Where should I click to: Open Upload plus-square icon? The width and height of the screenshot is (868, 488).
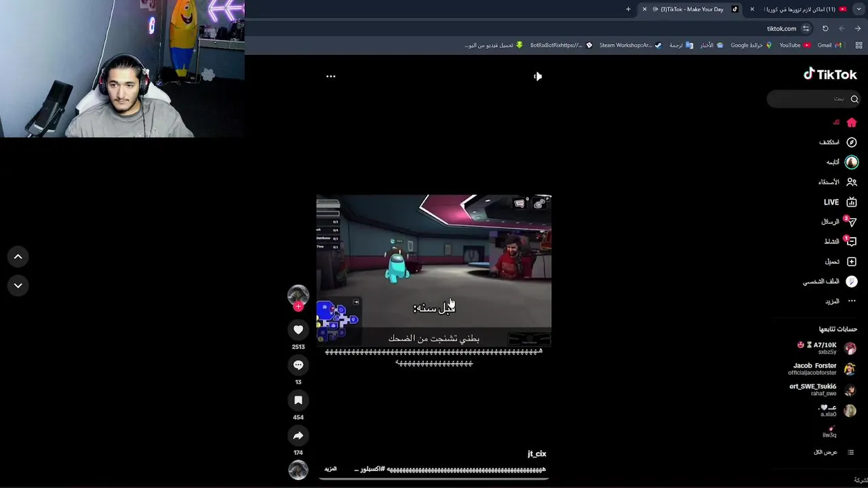[x=852, y=262]
